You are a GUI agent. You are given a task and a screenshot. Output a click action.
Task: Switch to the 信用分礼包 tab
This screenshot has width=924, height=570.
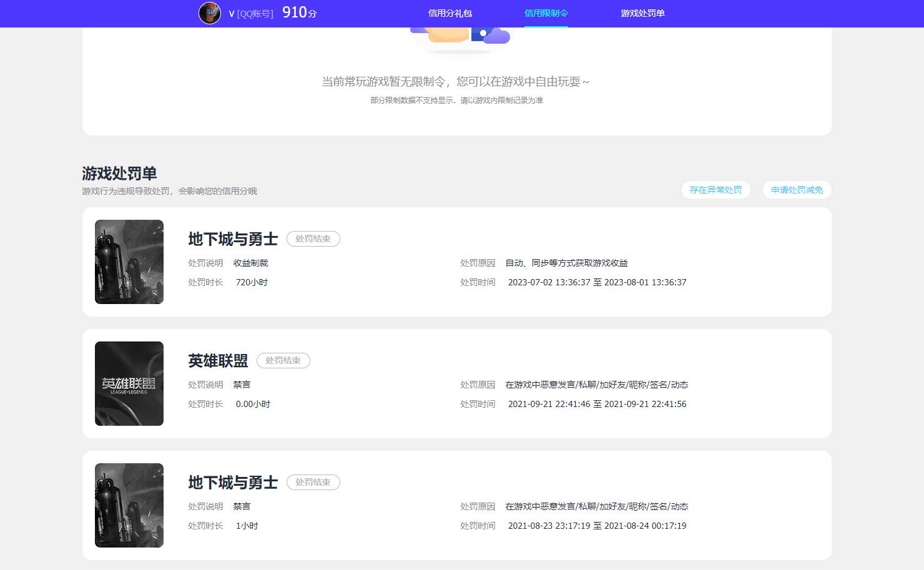(450, 12)
